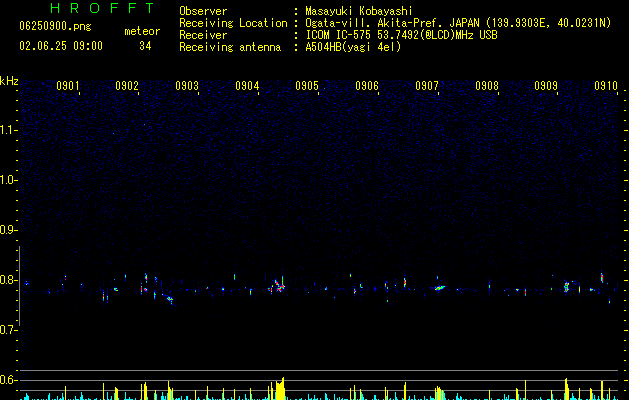This screenshot has height=400, width=629.
Task: Click the 0902 time marker
Action: [x=127, y=86]
